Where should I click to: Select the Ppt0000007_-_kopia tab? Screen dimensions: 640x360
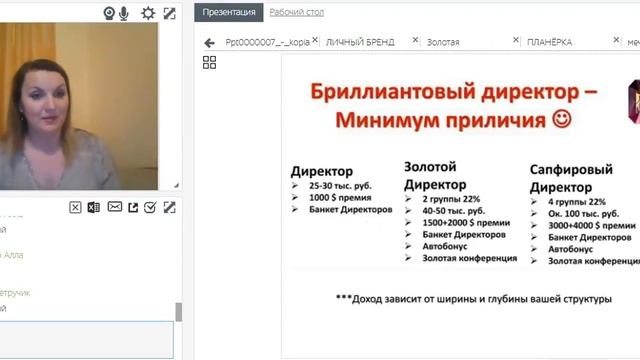pyautogui.click(x=268, y=42)
